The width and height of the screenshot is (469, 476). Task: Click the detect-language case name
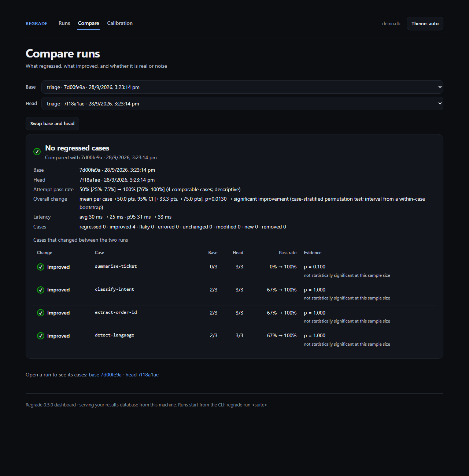[114, 335]
